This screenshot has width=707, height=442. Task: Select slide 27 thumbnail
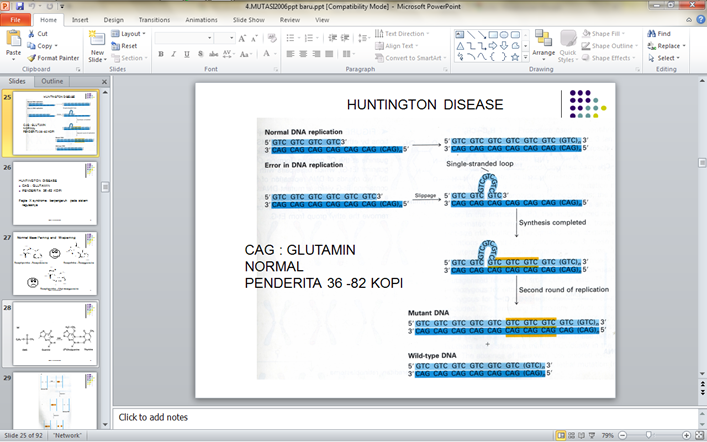55,263
